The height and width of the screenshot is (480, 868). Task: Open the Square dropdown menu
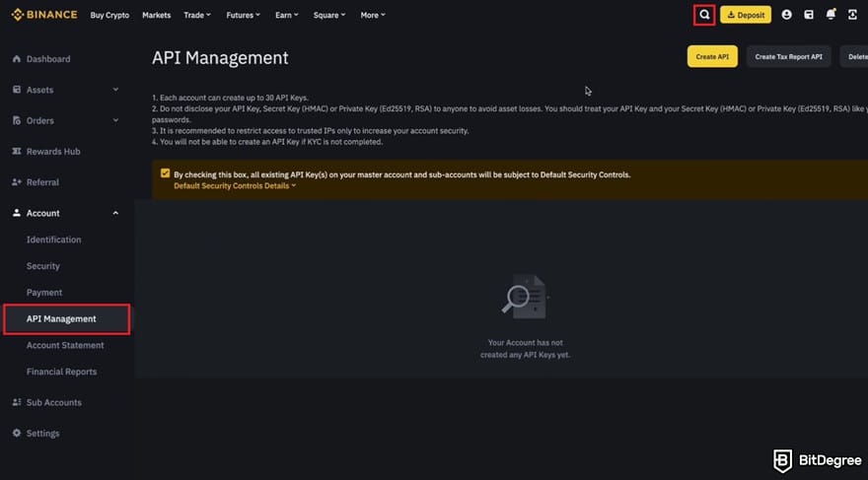pyautogui.click(x=329, y=15)
